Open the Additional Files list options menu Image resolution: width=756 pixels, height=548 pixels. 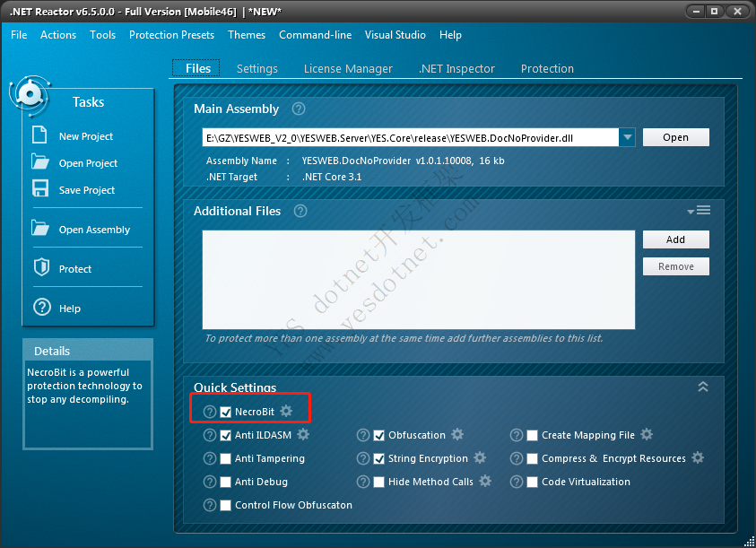pos(699,211)
